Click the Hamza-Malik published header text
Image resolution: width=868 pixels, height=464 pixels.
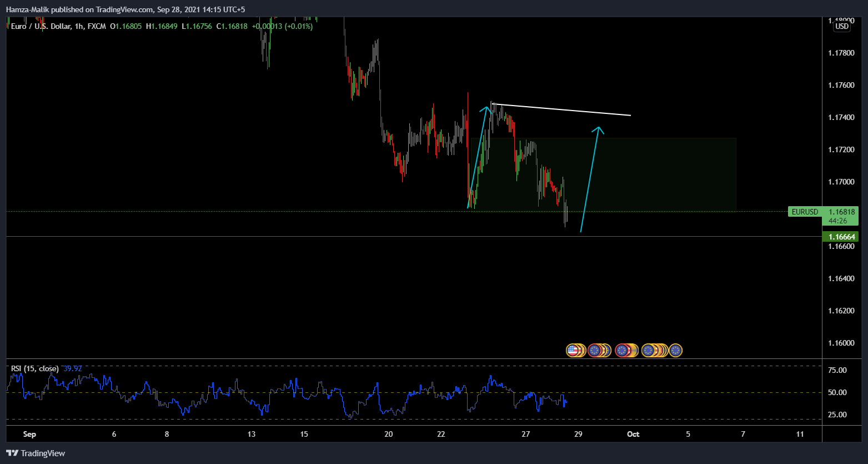[x=125, y=9]
